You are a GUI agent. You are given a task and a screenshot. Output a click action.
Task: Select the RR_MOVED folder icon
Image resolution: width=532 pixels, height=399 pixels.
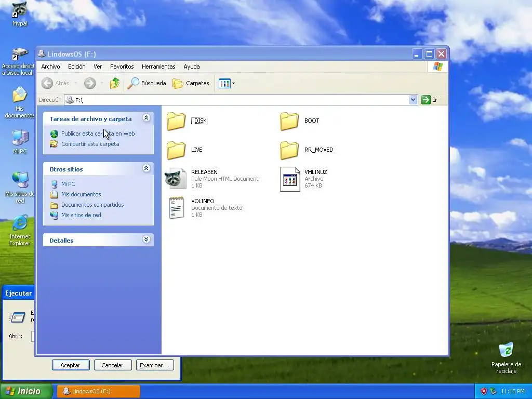click(x=289, y=150)
